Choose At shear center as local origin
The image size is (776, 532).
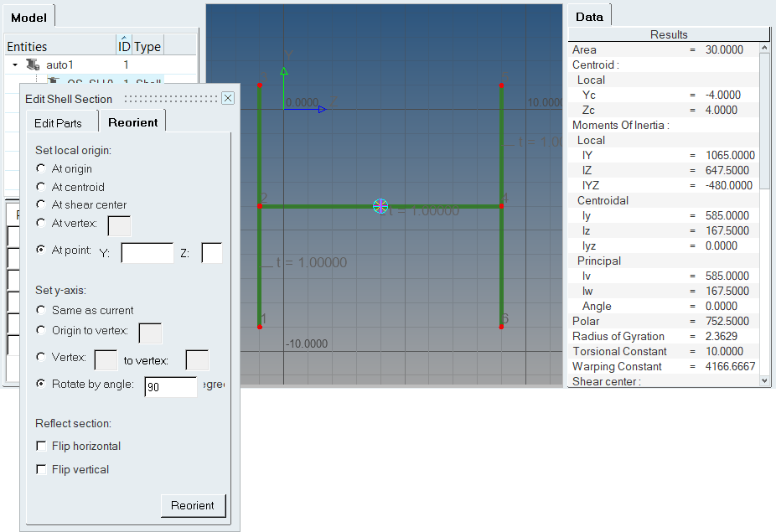coord(41,204)
